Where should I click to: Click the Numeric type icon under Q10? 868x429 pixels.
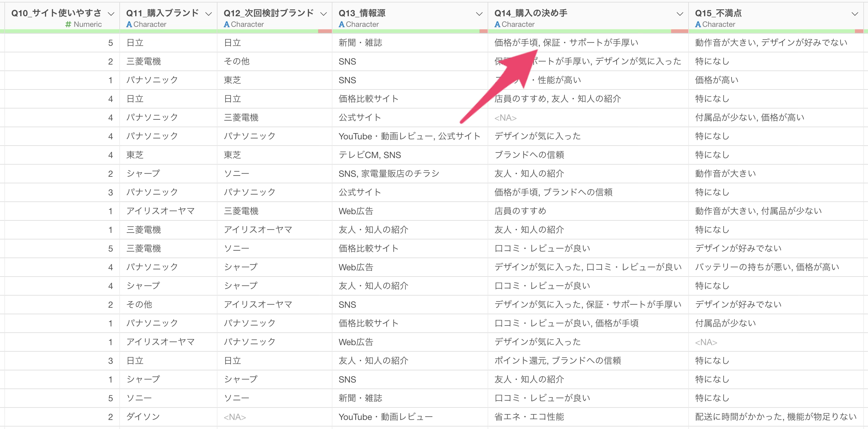point(68,24)
